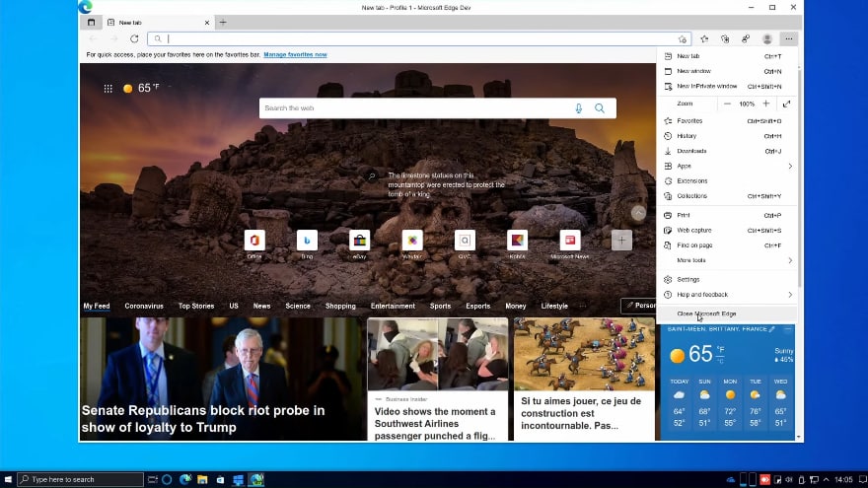Open the vertical tabs icon at tab strip
Viewport: 868px width, 488px height.
tap(91, 22)
